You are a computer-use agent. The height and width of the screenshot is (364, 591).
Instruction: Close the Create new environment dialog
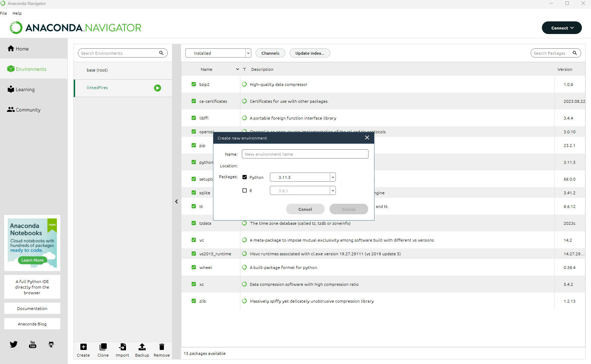[367, 137]
